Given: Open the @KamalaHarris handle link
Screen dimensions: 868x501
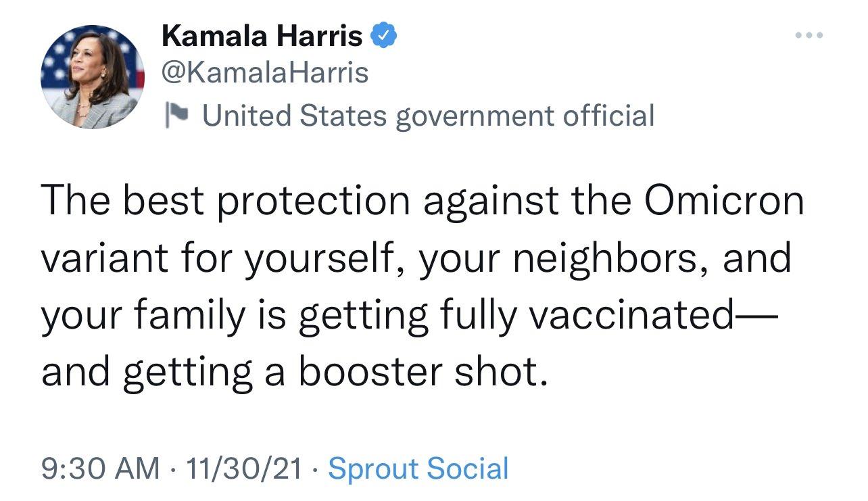Looking at the screenshot, I should point(265,72).
